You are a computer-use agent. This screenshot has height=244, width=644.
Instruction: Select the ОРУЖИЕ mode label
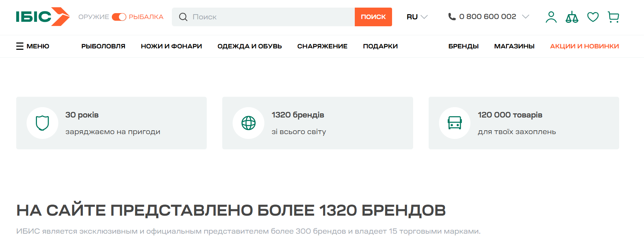[94, 17]
